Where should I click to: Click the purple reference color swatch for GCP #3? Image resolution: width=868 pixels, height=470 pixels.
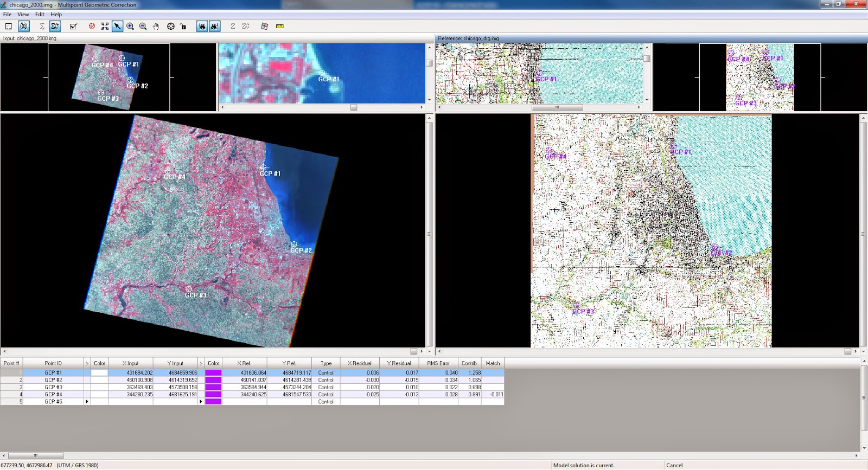213,387
